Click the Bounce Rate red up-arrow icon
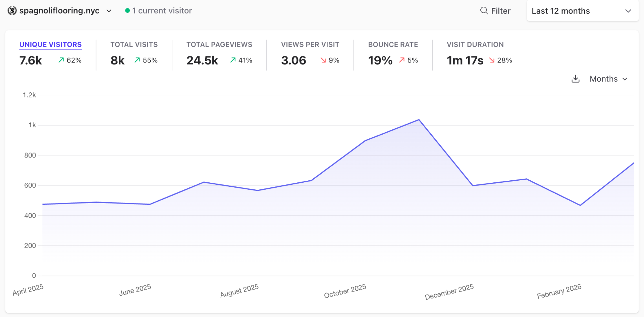Viewport: 644px width, 317px height. (x=402, y=60)
